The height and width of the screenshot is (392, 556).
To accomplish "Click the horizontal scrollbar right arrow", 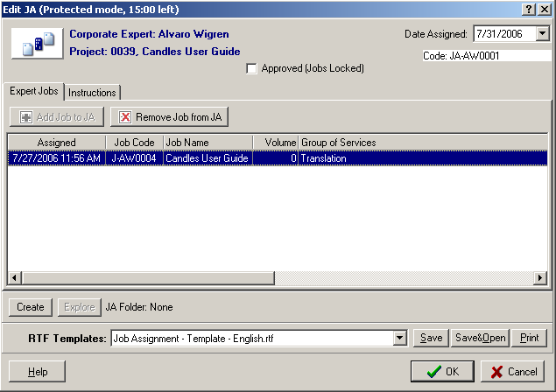I will pos(542,278).
